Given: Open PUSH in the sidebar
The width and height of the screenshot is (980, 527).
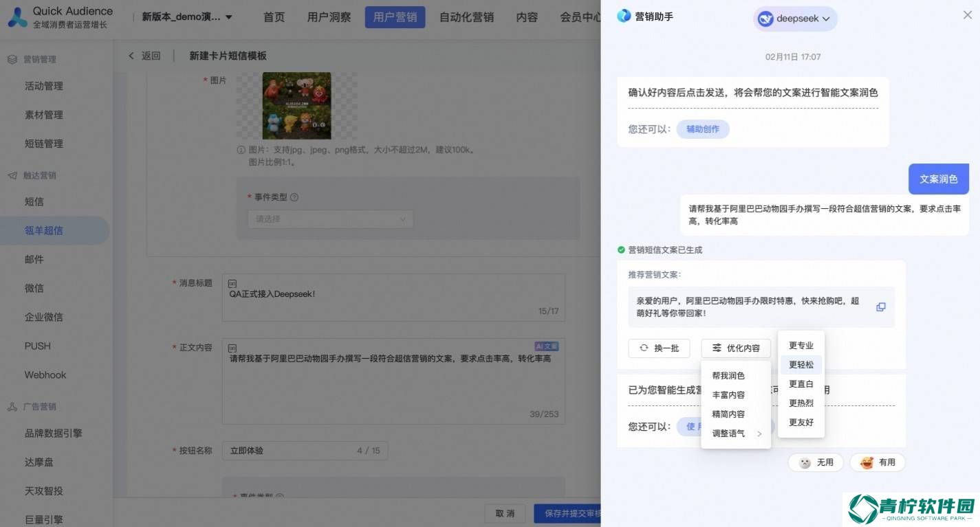Looking at the screenshot, I should pos(38,346).
